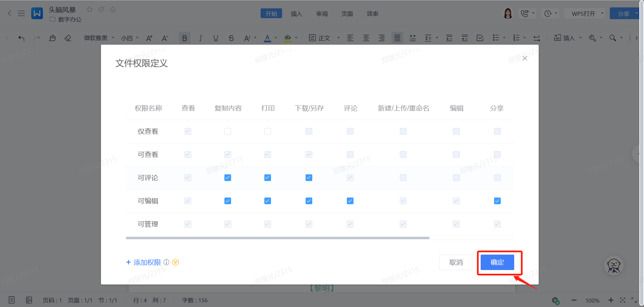Decrease indent icon

(449, 38)
